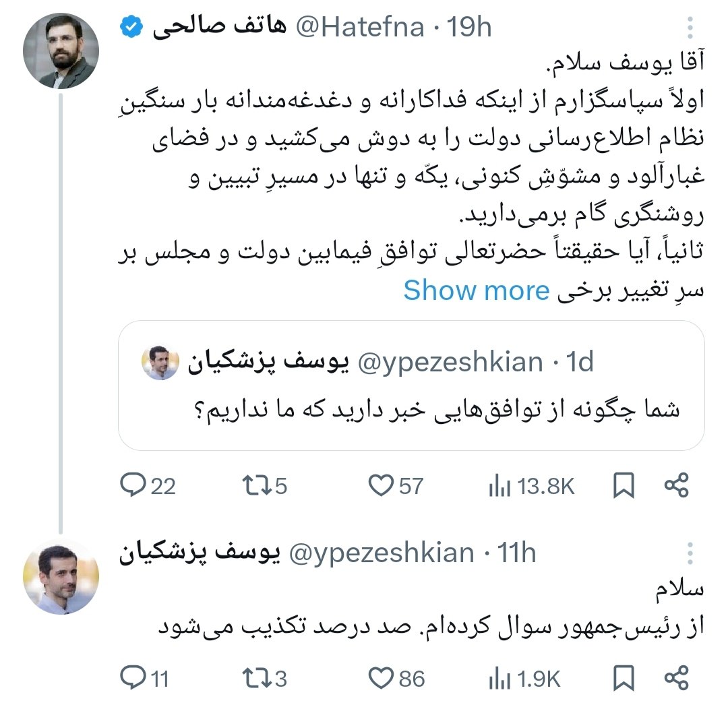Open the three-dot menu on ypezeshkian's tweet
This screenshot has width=728, height=709.
point(690,553)
